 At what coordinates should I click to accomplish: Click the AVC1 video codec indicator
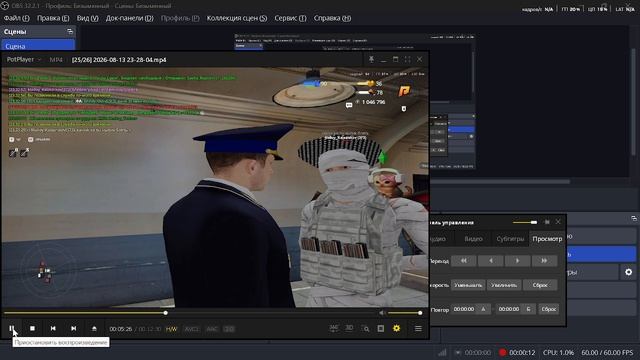point(192,329)
